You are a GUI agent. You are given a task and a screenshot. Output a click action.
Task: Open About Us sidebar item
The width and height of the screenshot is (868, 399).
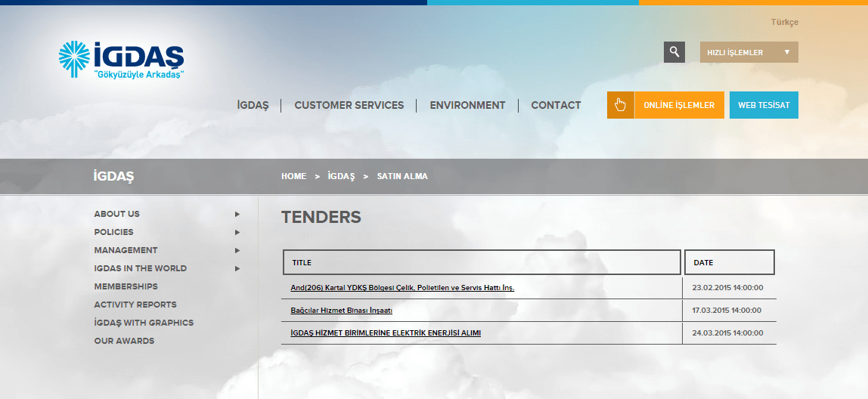click(116, 214)
